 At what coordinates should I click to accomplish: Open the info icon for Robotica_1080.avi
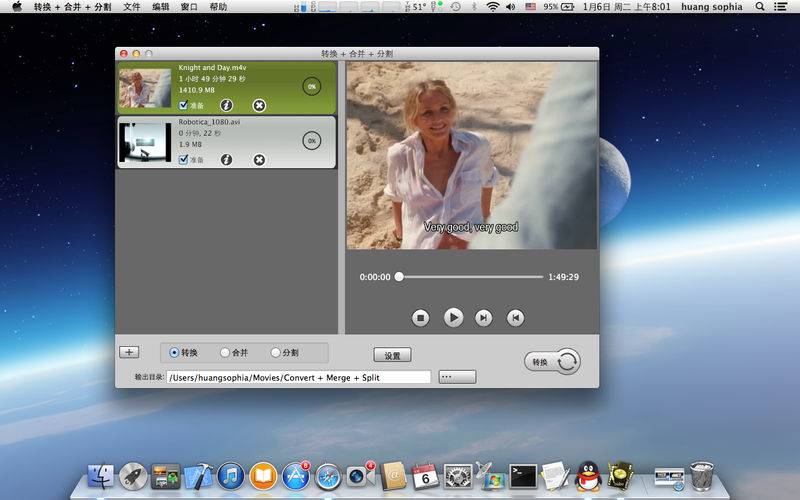tap(227, 159)
